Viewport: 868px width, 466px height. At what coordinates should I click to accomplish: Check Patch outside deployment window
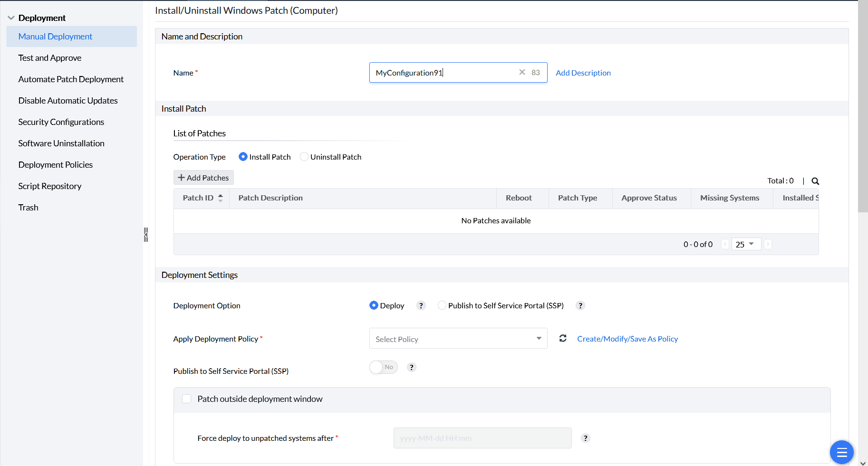pyautogui.click(x=187, y=399)
